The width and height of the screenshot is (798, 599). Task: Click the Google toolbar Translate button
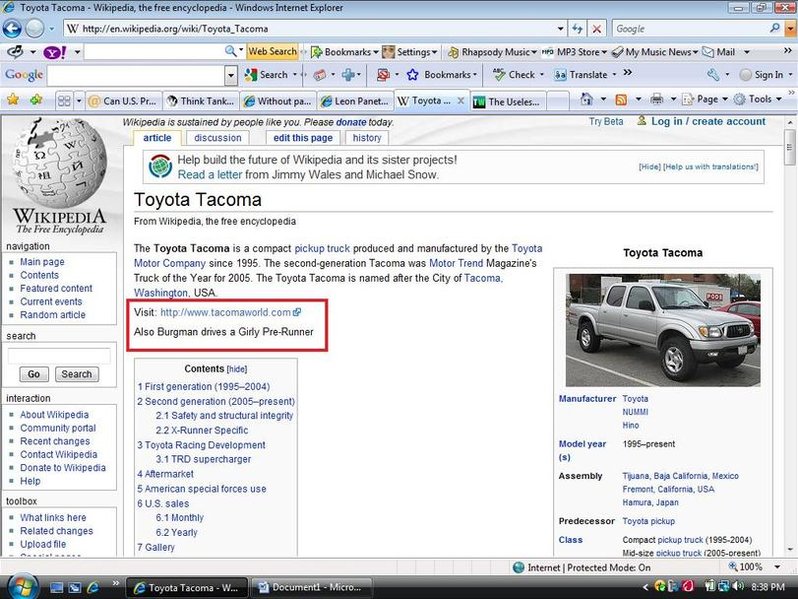581,75
